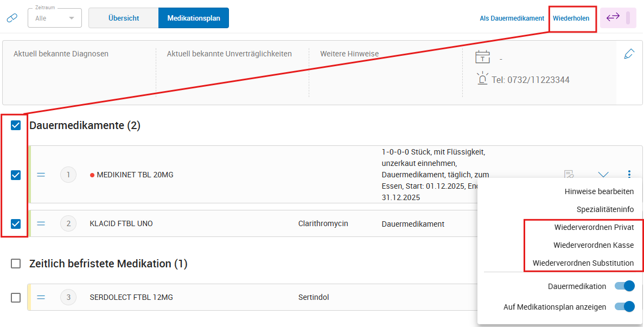Click the note edit icon in MEDIKINET row
Screen dimensions: 644x327
pyautogui.click(x=569, y=174)
